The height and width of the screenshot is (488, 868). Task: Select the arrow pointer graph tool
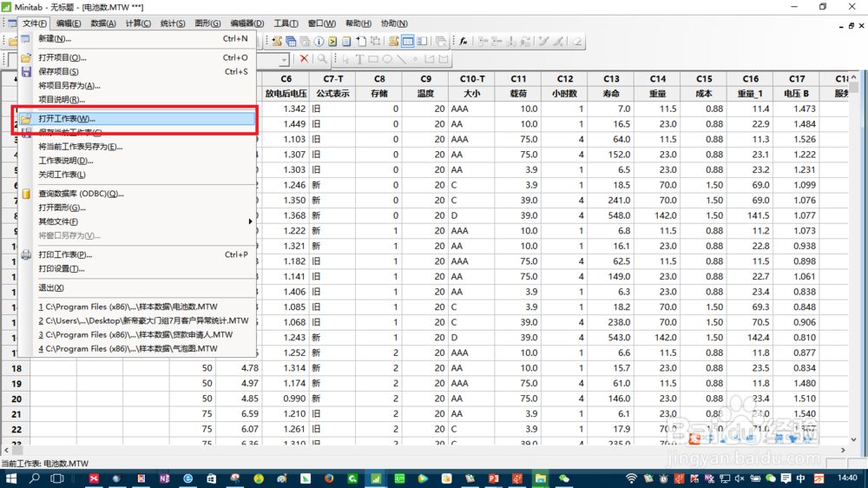[x=345, y=59]
